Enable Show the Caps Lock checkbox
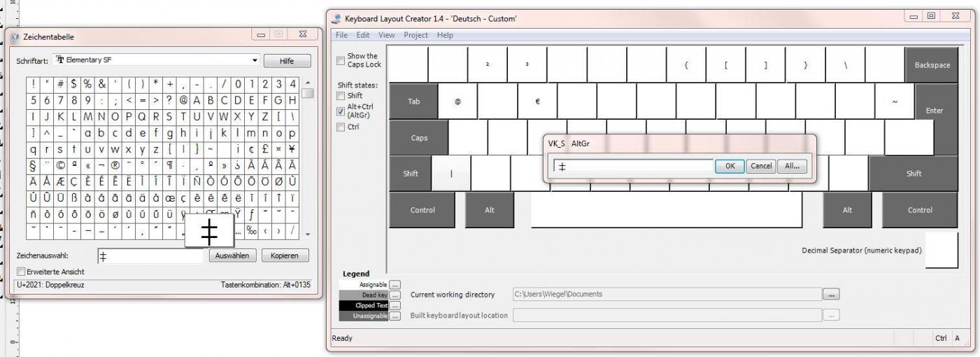Image resolution: width=980 pixels, height=357 pixels. tap(341, 60)
